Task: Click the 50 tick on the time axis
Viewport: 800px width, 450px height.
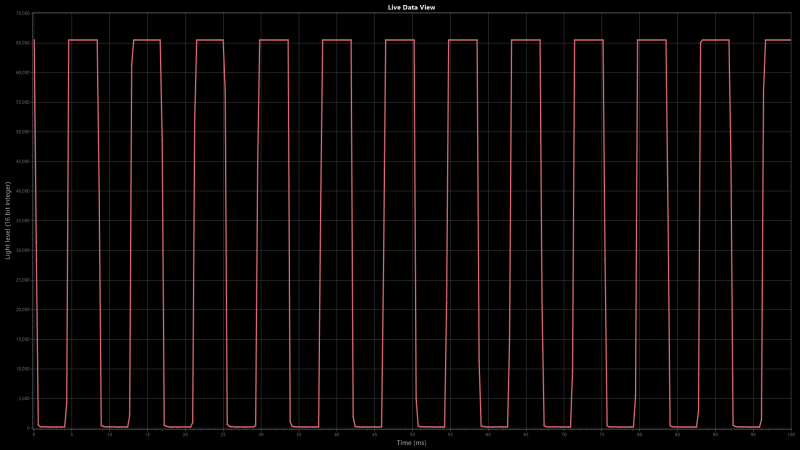Action: click(x=412, y=433)
